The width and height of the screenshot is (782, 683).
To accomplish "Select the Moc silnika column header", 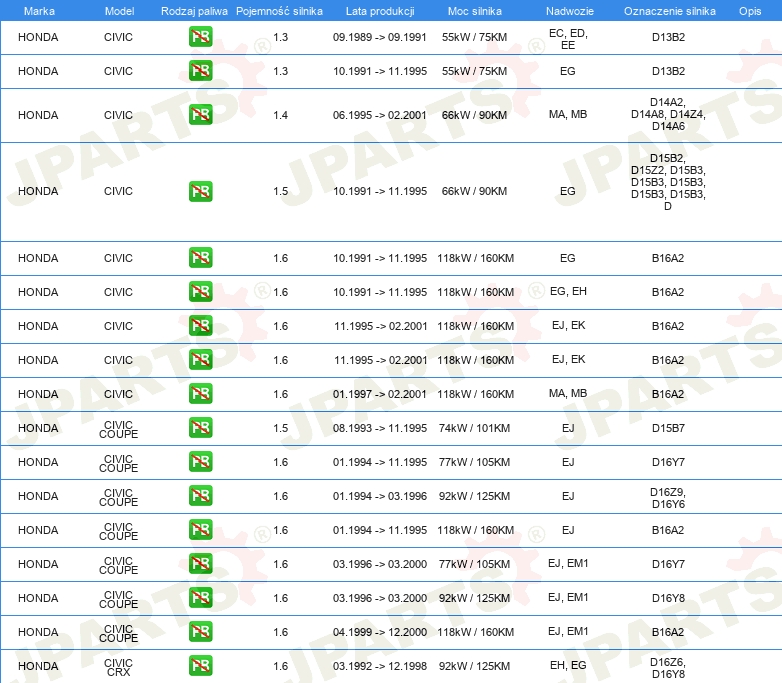I will point(475,11).
